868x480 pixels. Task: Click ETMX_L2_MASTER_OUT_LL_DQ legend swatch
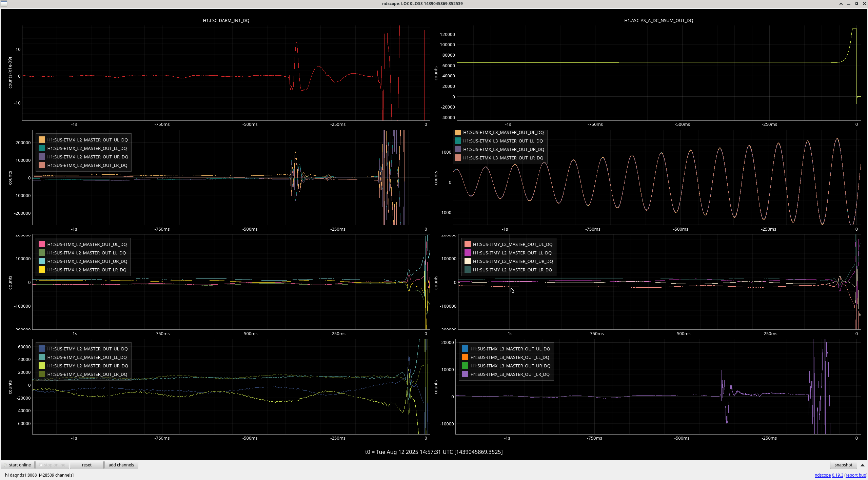42,148
